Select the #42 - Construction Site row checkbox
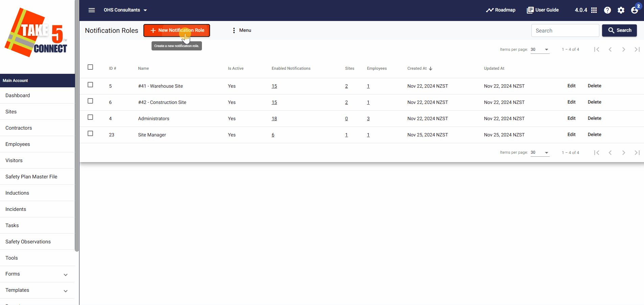Viewport: 644px width, 305px height. pos(90,101)
